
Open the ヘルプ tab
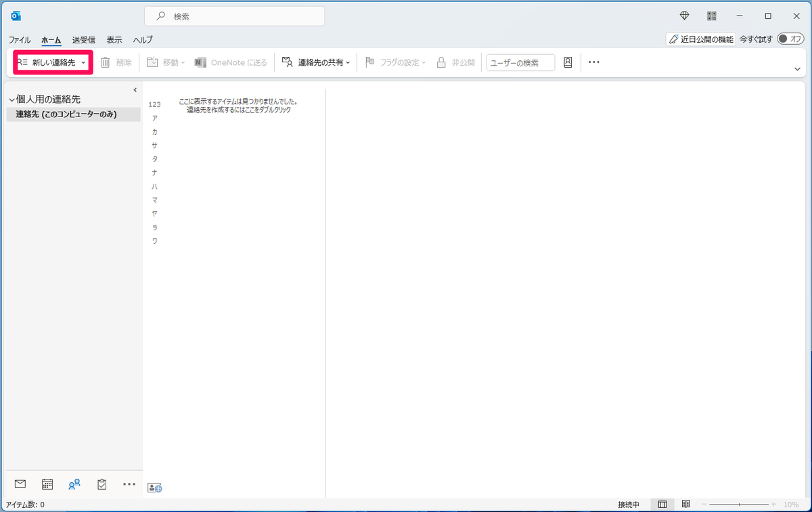coord(143,39)
